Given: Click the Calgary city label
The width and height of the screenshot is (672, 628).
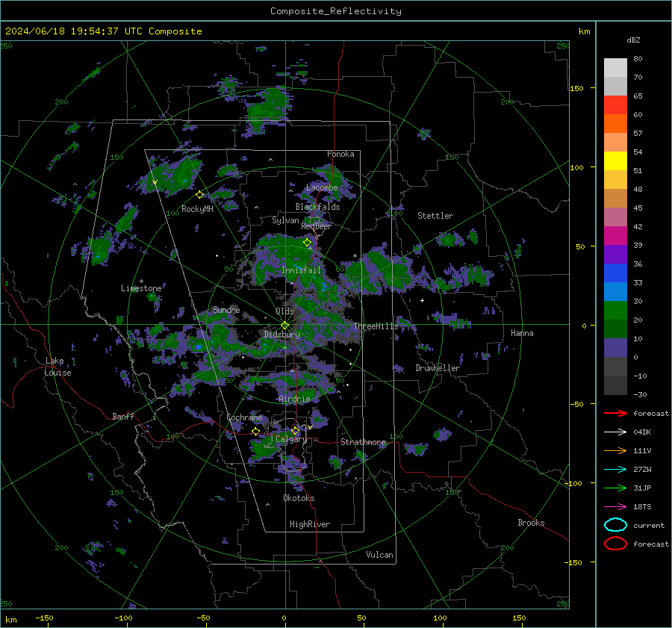Looking at the screenshot, I should pos(291,439).
